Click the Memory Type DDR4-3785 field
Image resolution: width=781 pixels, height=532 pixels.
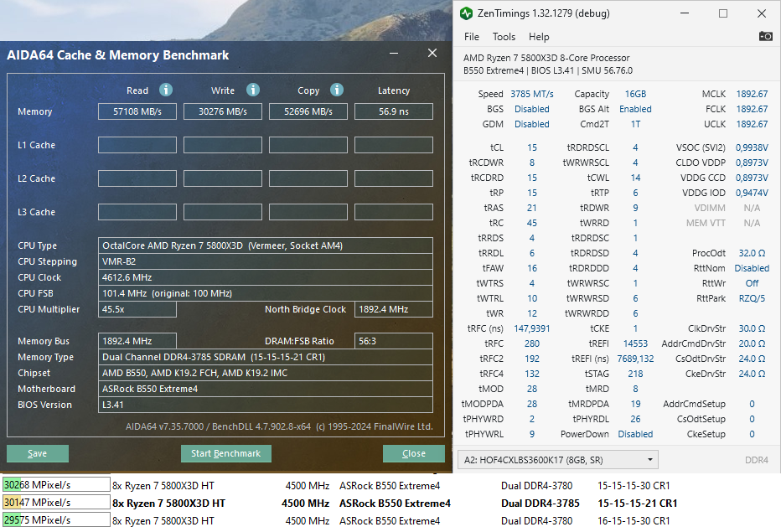(265, 357)
